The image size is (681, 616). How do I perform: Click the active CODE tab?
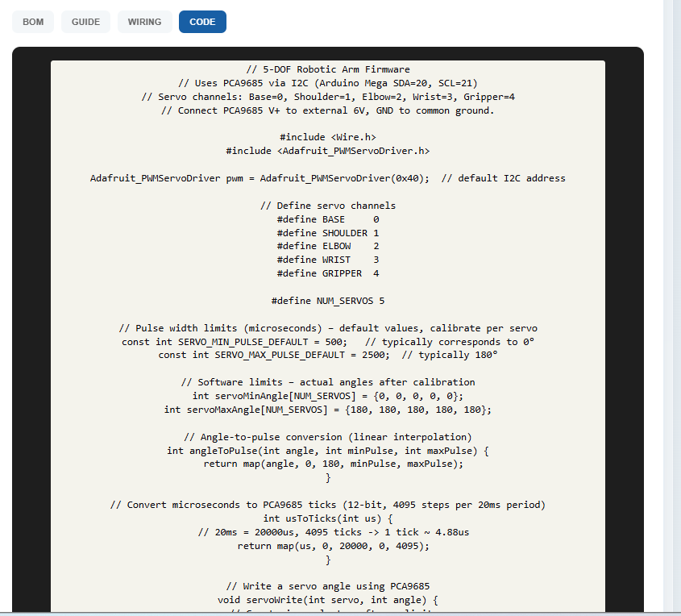pos(202,22)
